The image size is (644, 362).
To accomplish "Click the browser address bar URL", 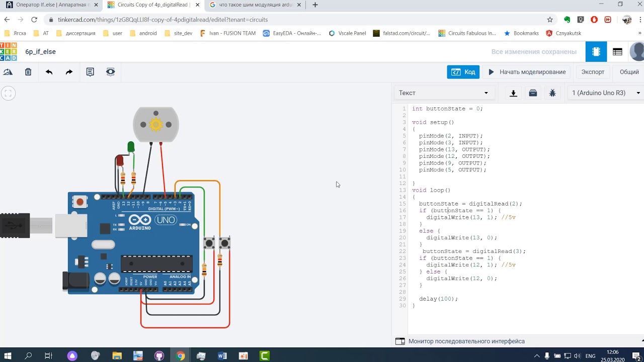I will [163, 20].
